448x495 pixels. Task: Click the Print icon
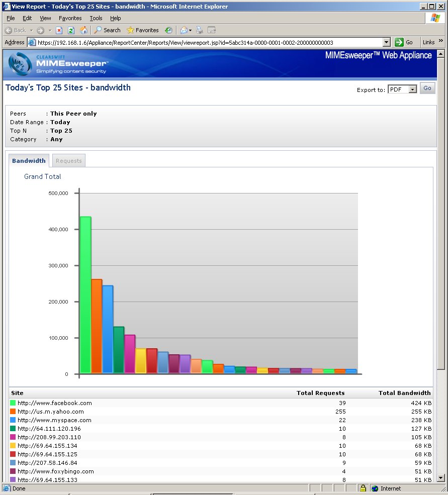point(199,30)
